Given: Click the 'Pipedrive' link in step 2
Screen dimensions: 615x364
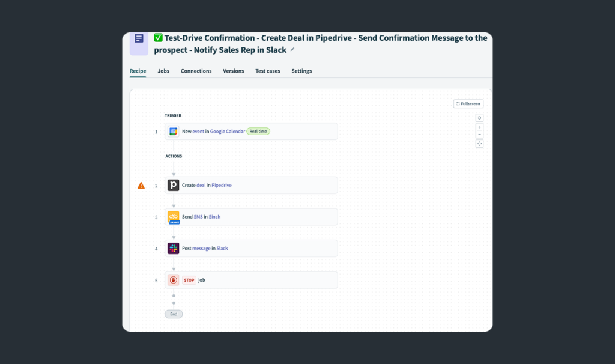Looking at the screenshot, I should click(x=222, y=185).
